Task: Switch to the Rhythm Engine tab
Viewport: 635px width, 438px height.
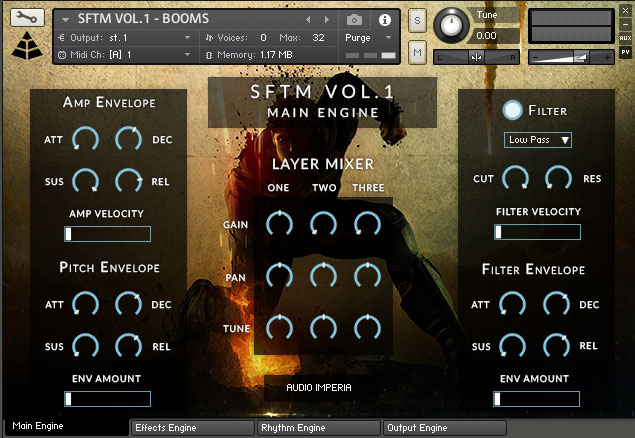Action: [x=317, y=428]
